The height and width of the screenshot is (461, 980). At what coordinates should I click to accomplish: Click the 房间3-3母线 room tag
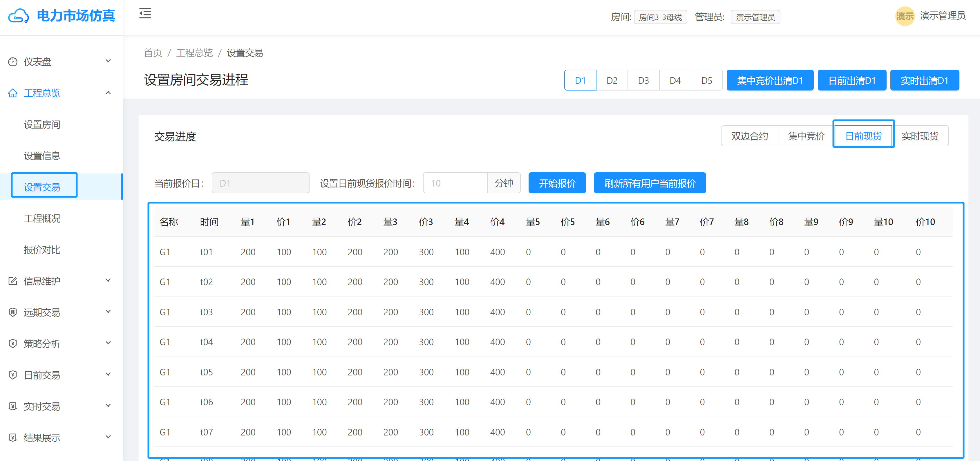point(660,17)
